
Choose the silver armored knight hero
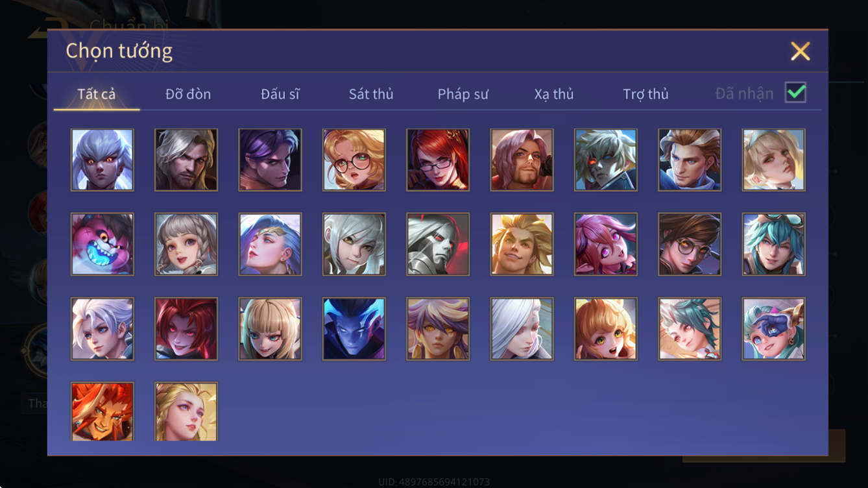pyautogui.click(x=438, y=245)
